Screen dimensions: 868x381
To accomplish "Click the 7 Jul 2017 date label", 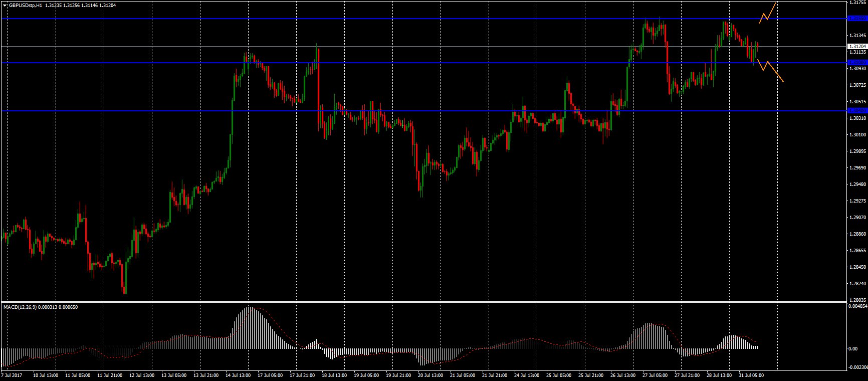I will click(12, 375).
